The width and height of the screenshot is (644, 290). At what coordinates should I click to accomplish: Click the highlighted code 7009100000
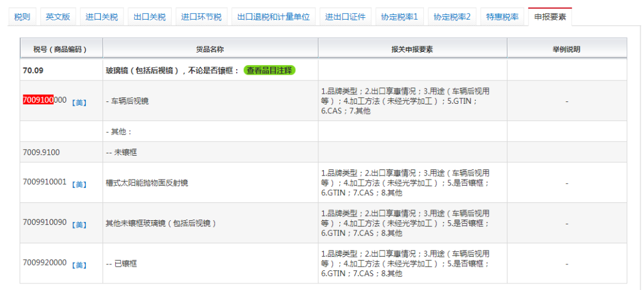(45, 100)
